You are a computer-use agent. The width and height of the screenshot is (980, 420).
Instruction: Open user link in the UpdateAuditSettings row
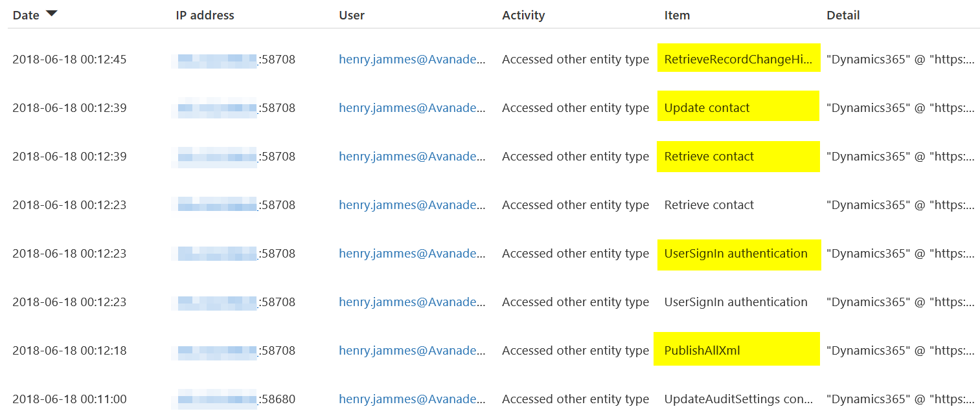(412, 399)
